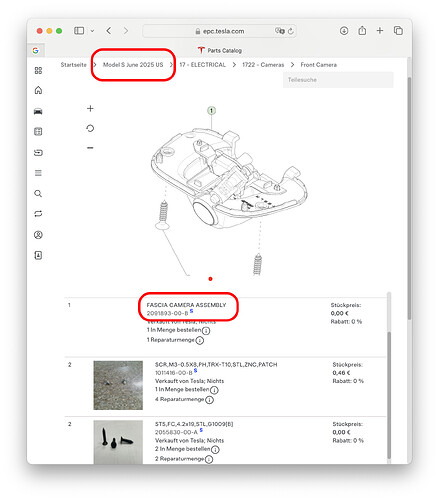
Task: Reset the parts diagram view
Action: click(x=90, y=128)
